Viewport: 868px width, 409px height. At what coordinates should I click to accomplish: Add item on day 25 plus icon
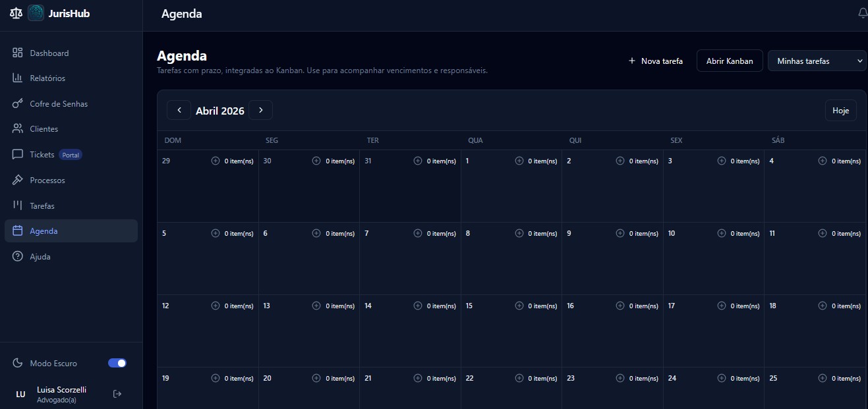pyautogui.click(x=823, y=378)
